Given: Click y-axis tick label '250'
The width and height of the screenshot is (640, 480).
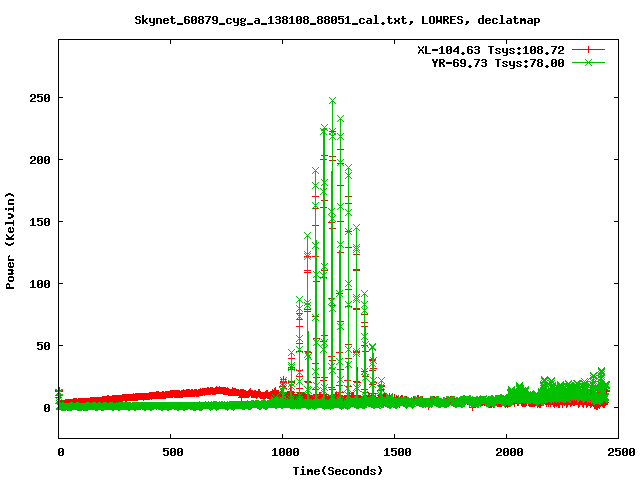Looking at the screenshot, I should click(40, 98).
